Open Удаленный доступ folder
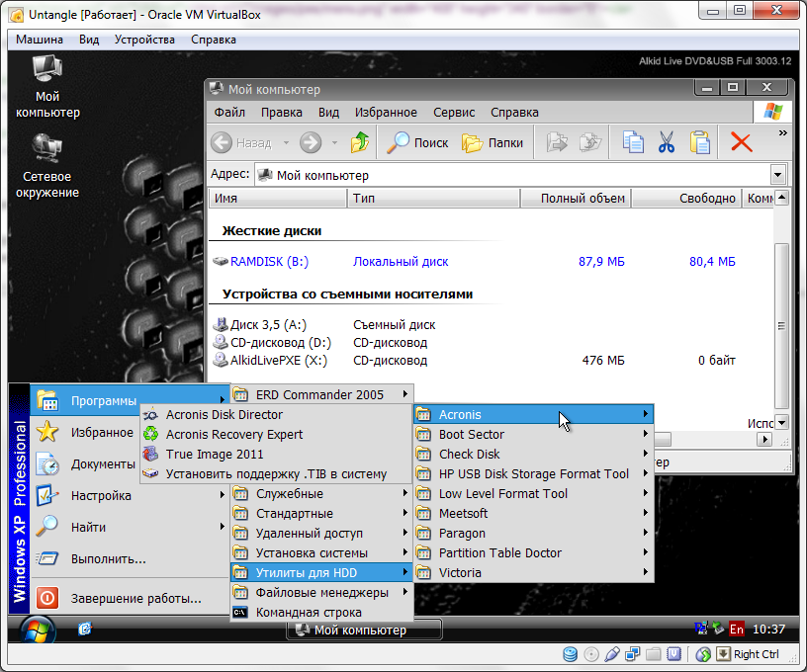807x672 pixels. (x=321, y=534)
